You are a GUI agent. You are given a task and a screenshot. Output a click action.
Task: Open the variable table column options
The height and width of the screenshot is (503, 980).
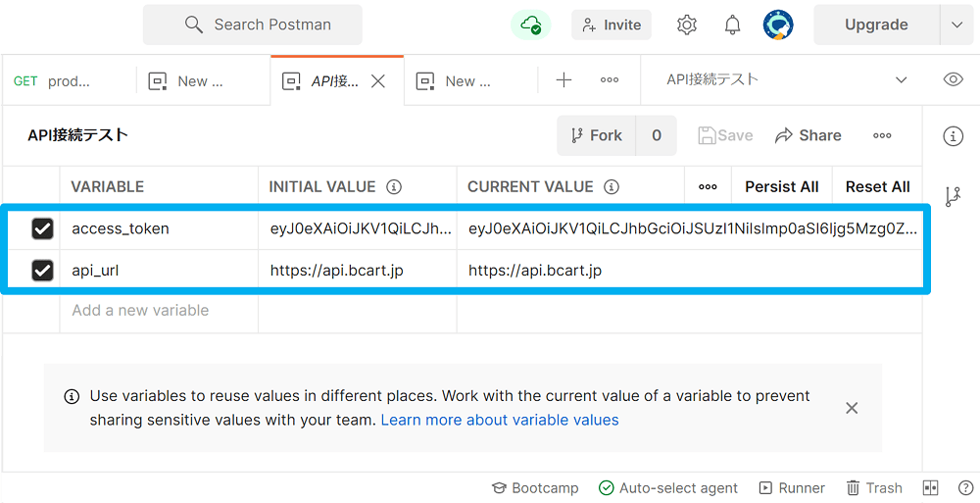pyautogui.click(x=708, y=186)
